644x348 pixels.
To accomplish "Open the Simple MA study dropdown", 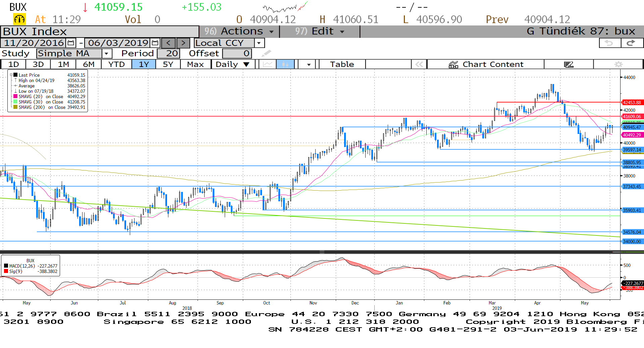I will pyautogui.click(x=106, y=53).
